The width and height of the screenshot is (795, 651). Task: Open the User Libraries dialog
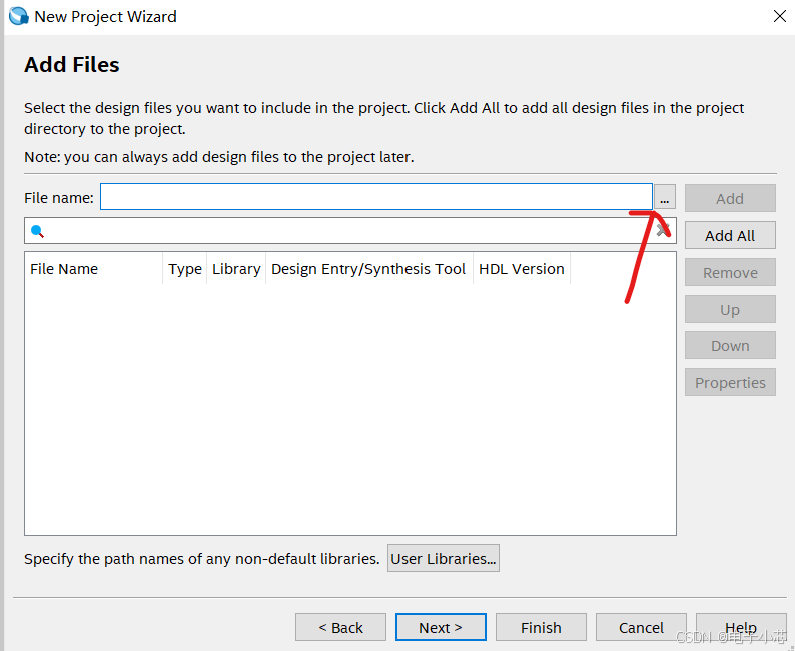(443, 559)
